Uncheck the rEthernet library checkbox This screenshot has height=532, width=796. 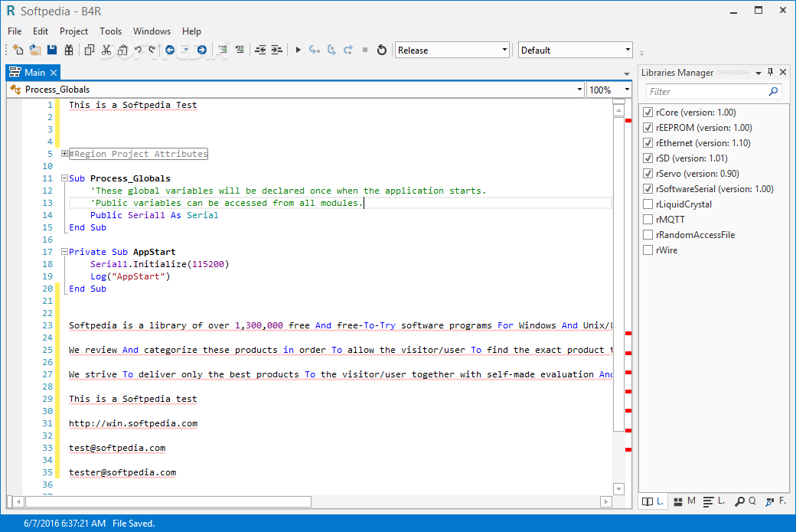(648, 142)
